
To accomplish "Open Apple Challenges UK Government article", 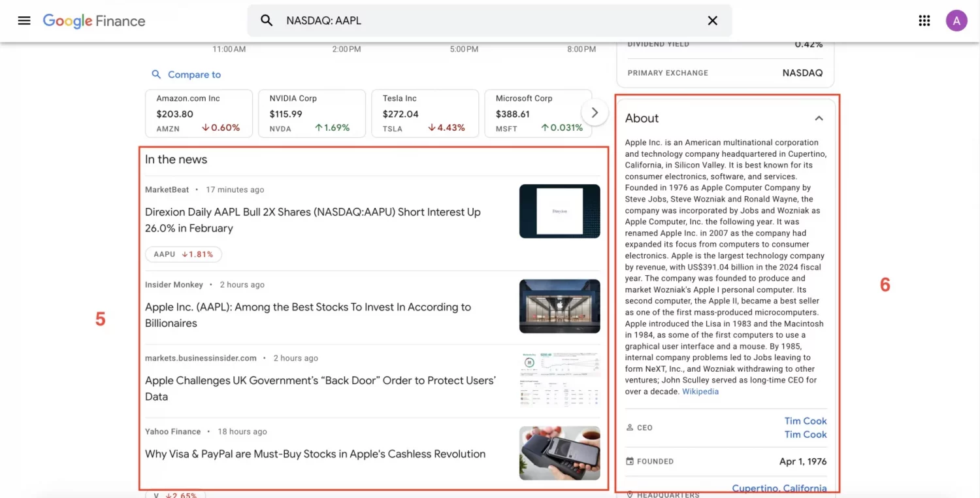I will 320,388.
